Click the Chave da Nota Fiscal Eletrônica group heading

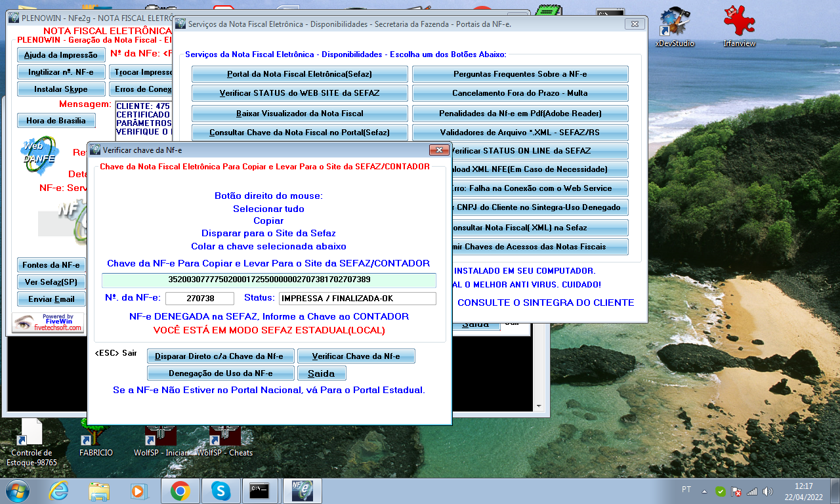[265, 167]
